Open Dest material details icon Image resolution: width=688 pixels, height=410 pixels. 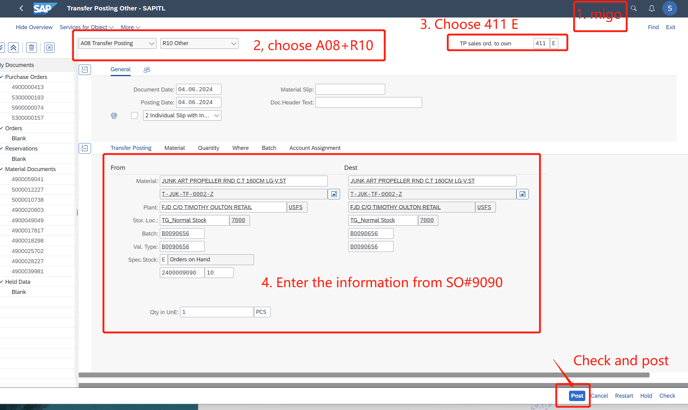pyautogui.click(x=522, y=194)
